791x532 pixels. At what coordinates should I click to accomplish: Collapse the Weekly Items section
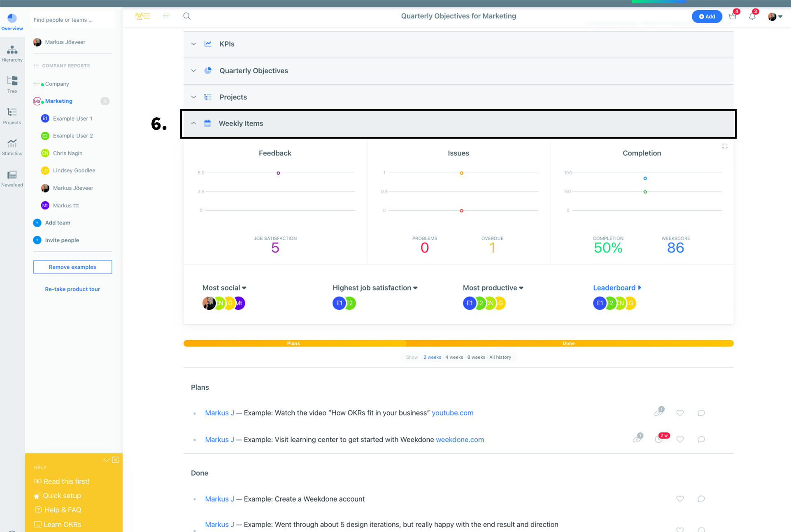(x=193, y=123)
